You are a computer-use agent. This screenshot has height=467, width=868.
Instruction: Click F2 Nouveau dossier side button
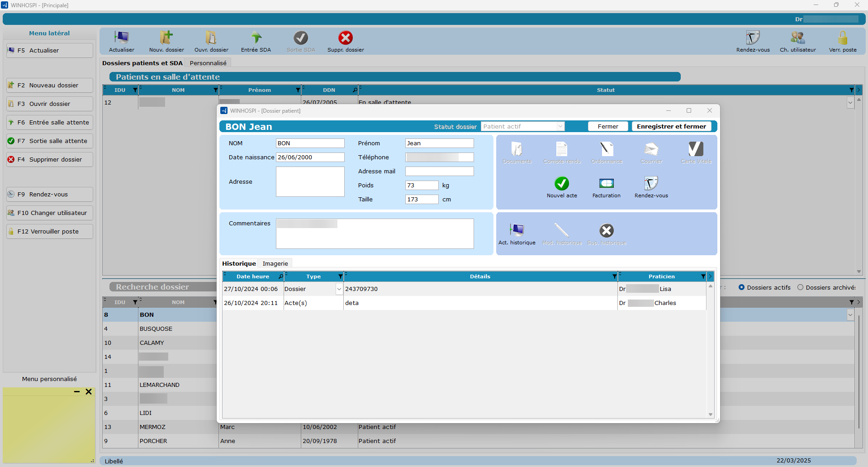click(50, 85)
